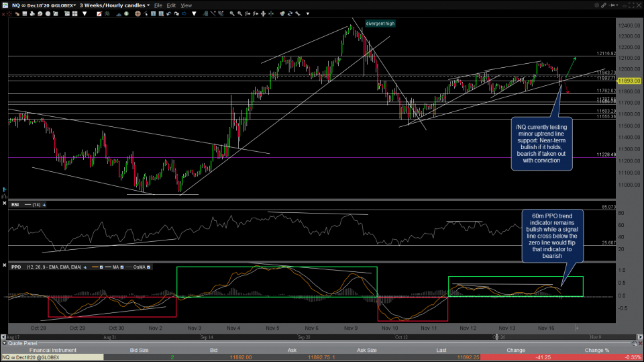Click the green circle indicator toolbar icon
This screenshot has width=644, height=362.
pos(126,13)
